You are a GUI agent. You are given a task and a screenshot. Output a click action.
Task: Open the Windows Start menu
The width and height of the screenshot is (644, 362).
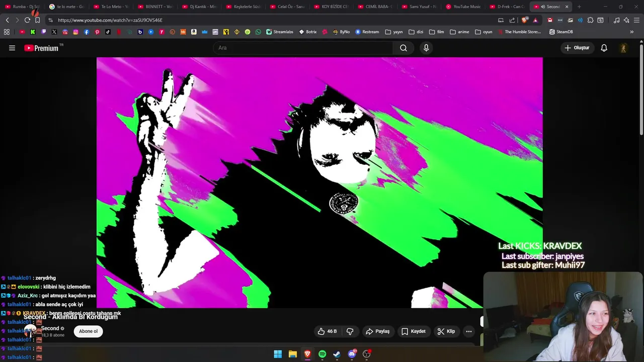pyautogui.click(x=278, y=354)
